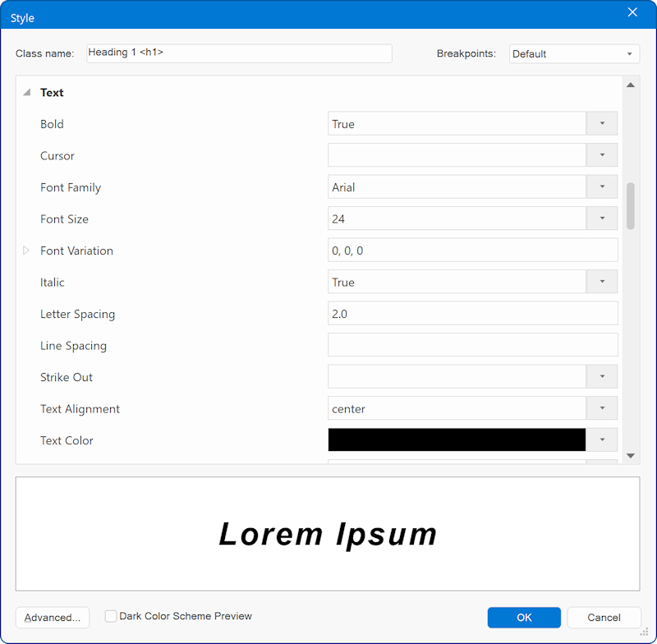657x644 pixels.
Task: Expand the Font Variation property
Action: 26,251
